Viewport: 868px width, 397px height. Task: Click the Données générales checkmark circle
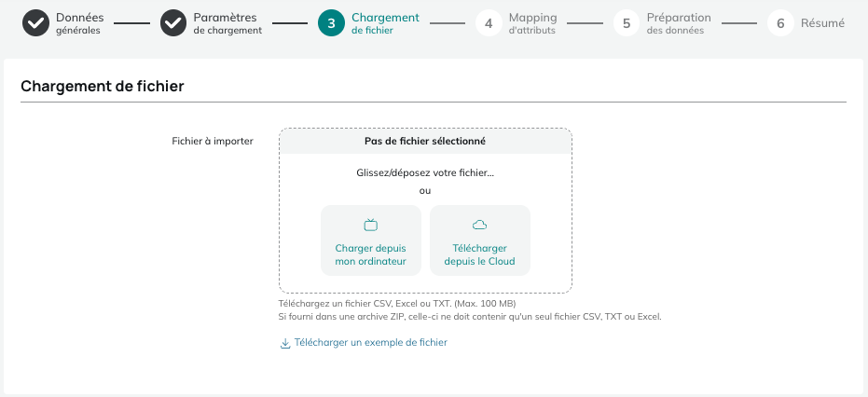tap(36, 23)
